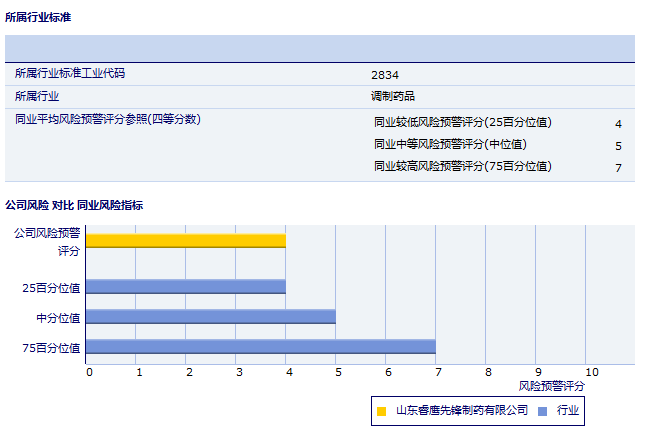
Task: Click the yellow legend swatch for 山东睿鹰先锋制药有限公司
Action: pyautogui.click(x=382, y=411)
